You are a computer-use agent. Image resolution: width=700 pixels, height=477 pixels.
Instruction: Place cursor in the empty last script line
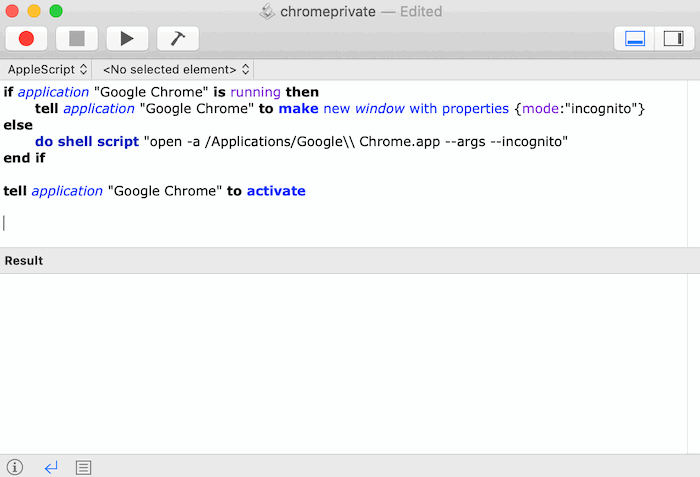pyautogui.click(x=344, y=223)
